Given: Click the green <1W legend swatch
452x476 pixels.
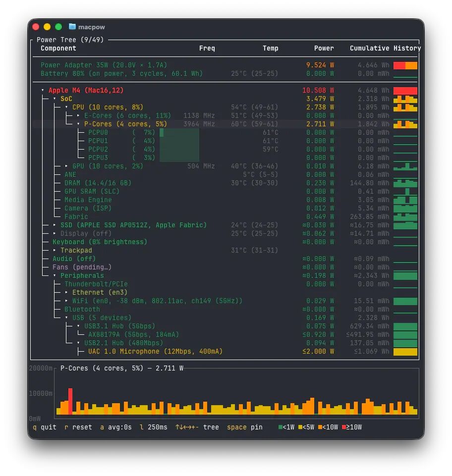Looking at the screenshot, I should 281,427.
